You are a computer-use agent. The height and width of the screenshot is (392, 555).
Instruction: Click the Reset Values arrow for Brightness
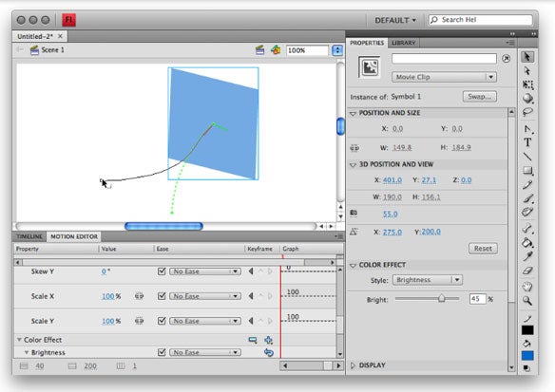pos(269,352)
